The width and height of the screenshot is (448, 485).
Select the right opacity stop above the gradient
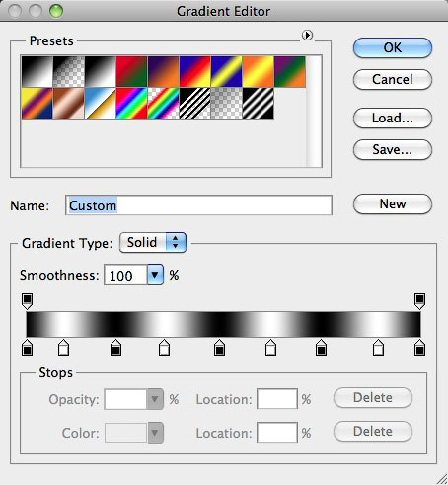(419, 301)
